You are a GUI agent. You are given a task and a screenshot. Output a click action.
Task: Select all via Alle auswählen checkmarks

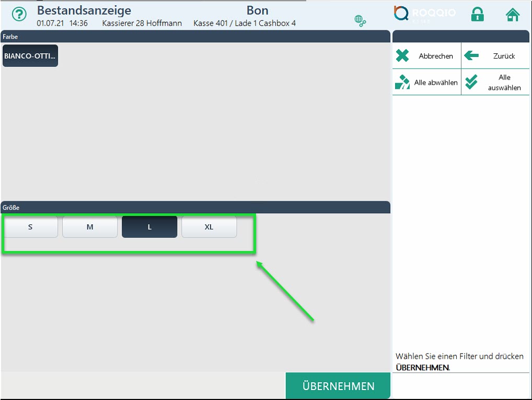471,83
